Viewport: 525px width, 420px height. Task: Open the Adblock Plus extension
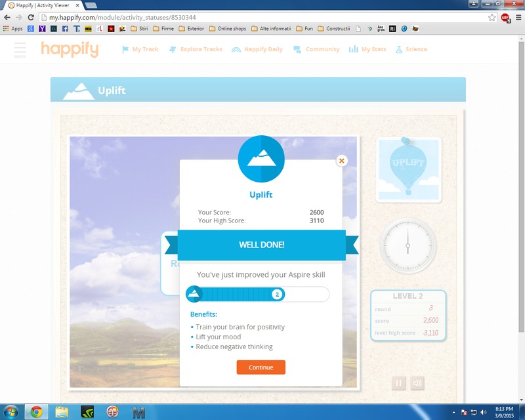505,18
